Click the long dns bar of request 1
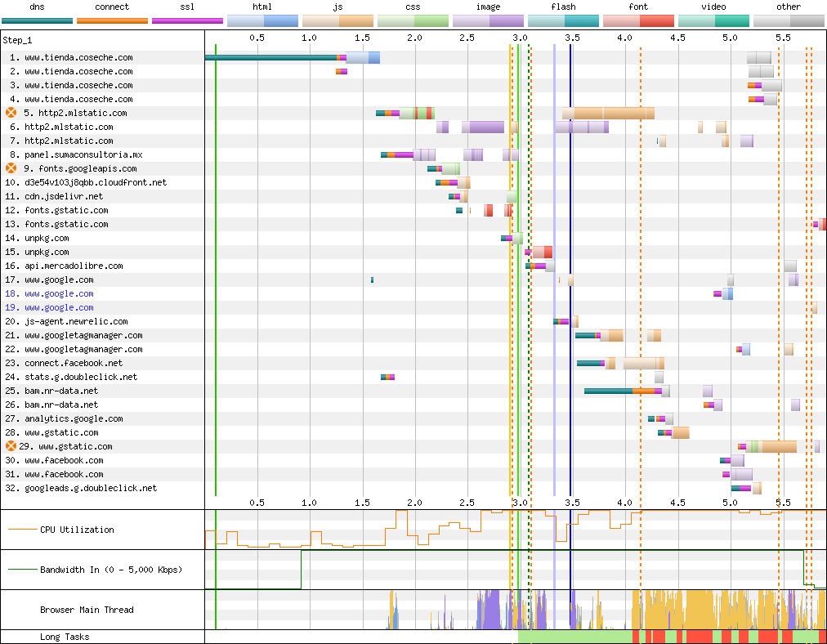 (x=270, y=57)
